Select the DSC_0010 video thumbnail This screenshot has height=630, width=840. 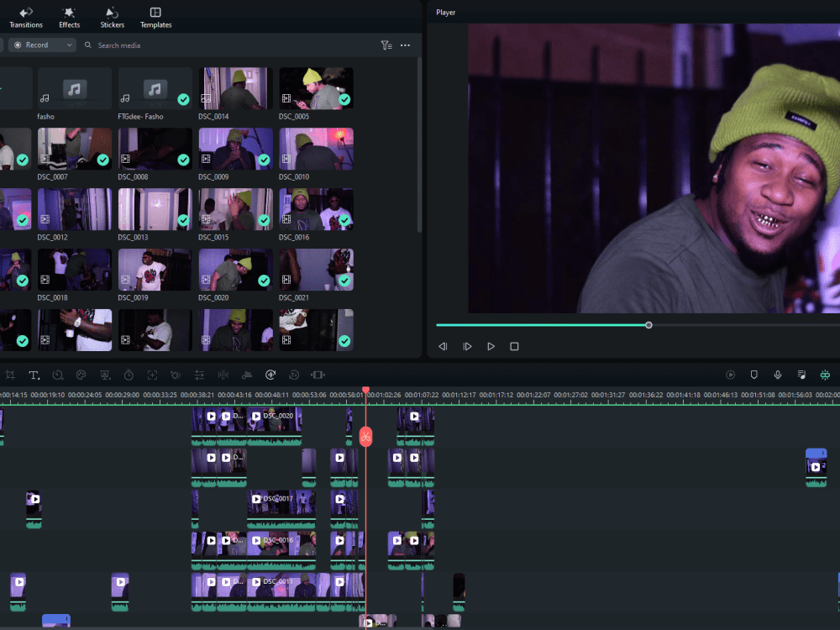(316, 149)
